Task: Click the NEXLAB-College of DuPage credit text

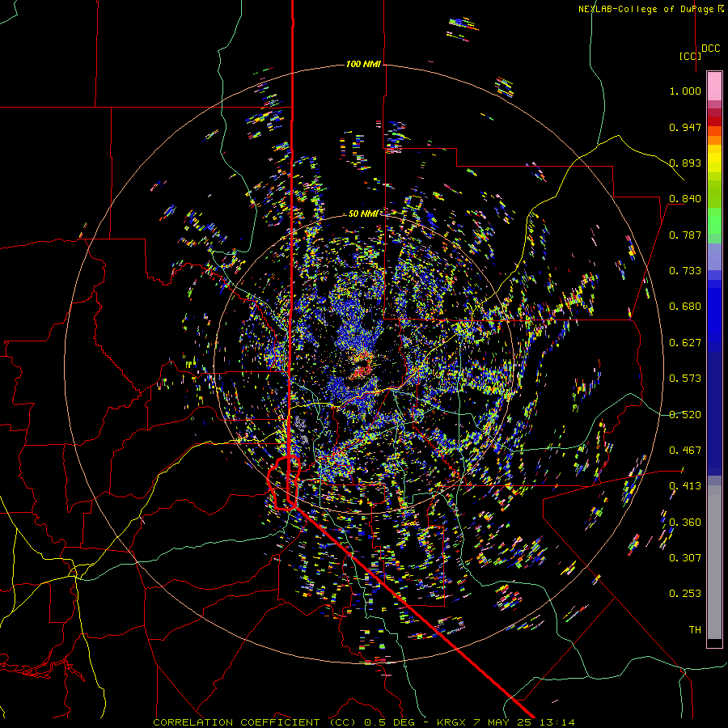Action: click(650, 9)
